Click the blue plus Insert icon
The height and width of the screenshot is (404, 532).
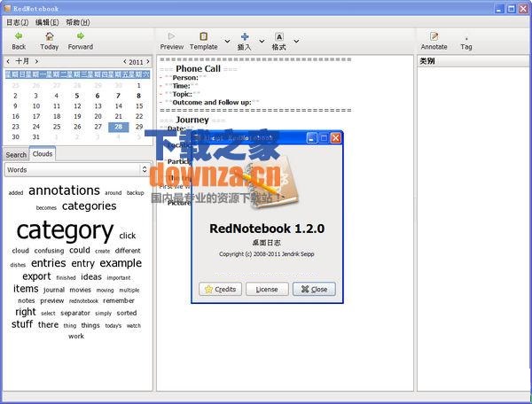(245, 36)
